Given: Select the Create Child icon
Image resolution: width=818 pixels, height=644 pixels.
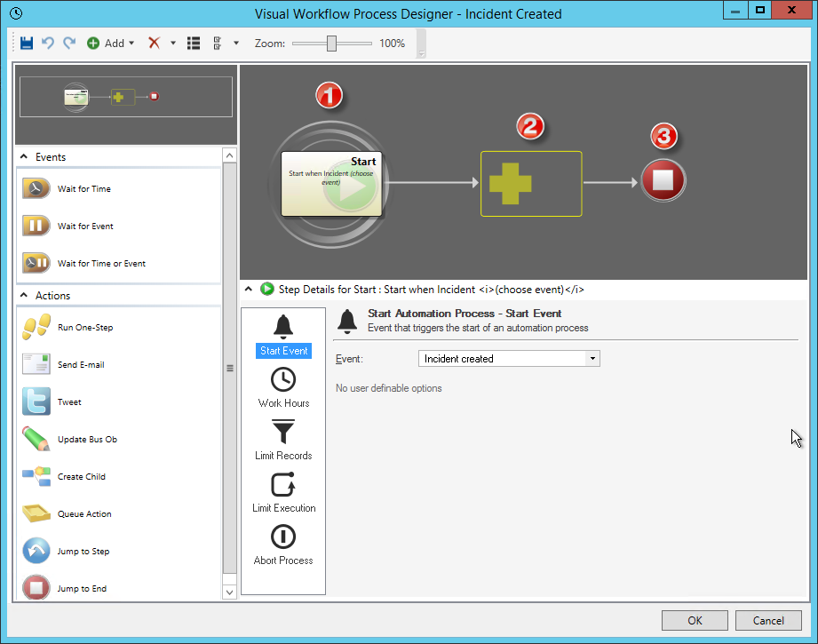Looking at the screenshot, I should [x=36, y=476].
